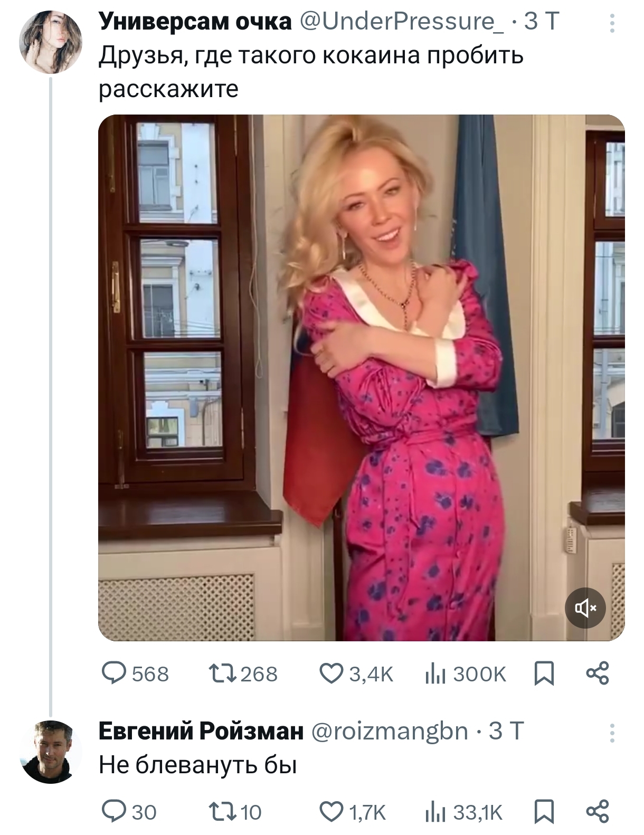
Task: Unmute the video in the tweet
Action: pos(585,608)
